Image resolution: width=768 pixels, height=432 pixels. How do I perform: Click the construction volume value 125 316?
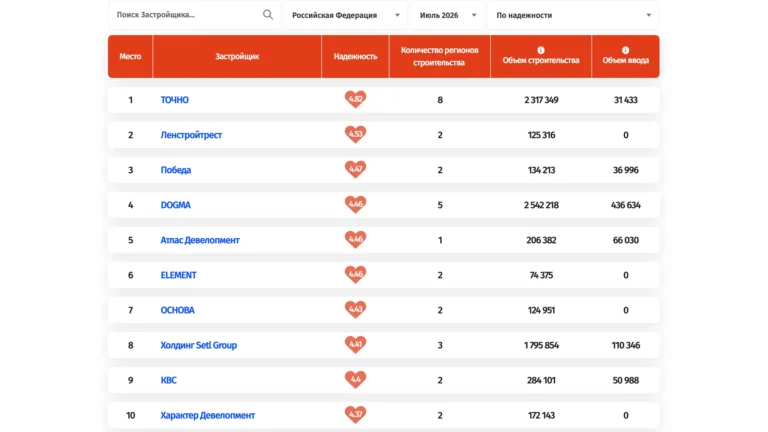point(541,135)
